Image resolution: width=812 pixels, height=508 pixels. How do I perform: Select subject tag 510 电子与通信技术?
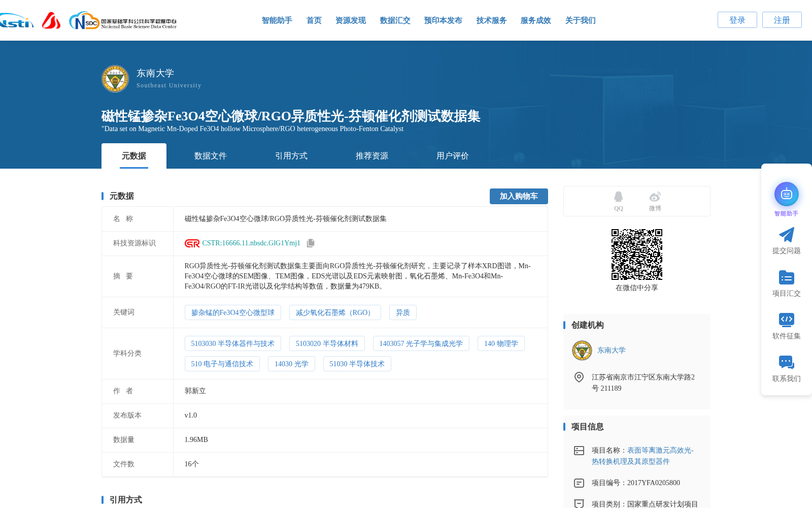click(222, 364)
